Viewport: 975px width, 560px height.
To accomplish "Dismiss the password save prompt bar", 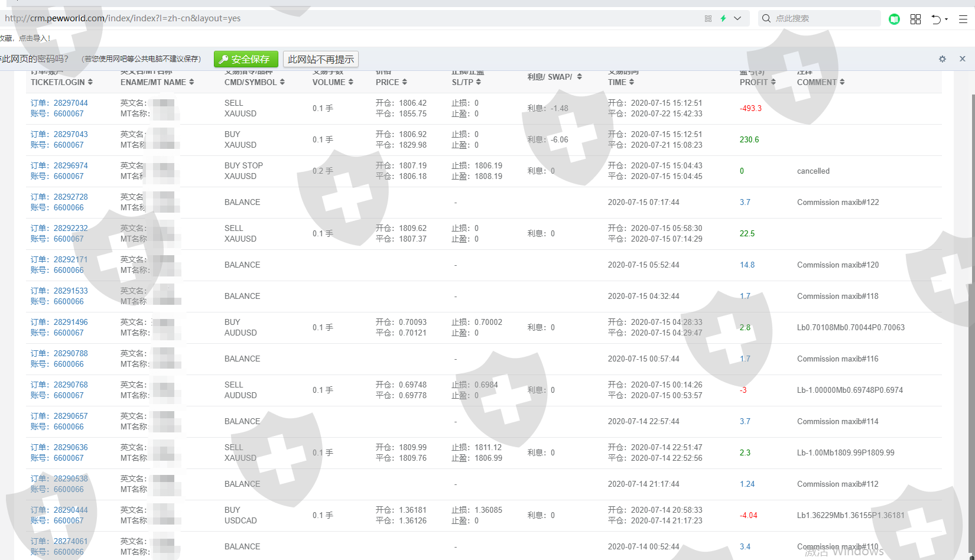I will 963,59.
